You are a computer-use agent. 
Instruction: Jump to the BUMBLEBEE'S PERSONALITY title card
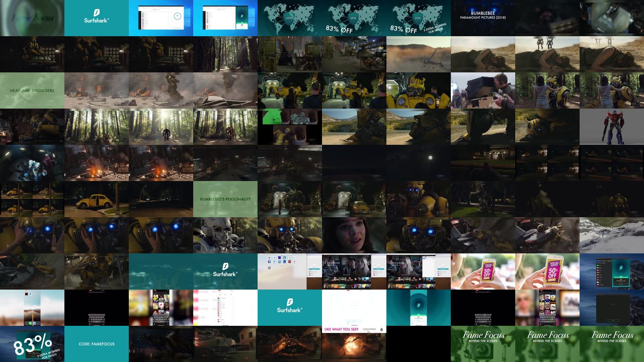225,199
